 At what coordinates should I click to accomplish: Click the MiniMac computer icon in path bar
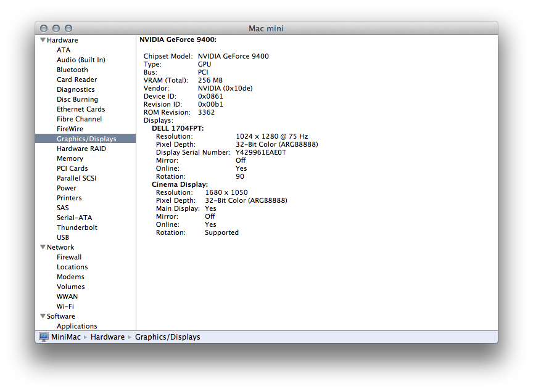click(44, 337)
